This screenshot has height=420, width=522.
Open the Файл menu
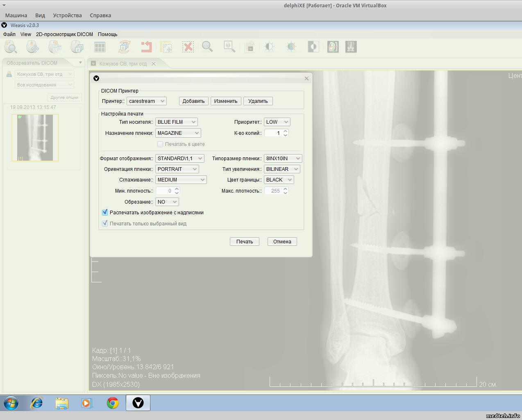pos(9,34)
